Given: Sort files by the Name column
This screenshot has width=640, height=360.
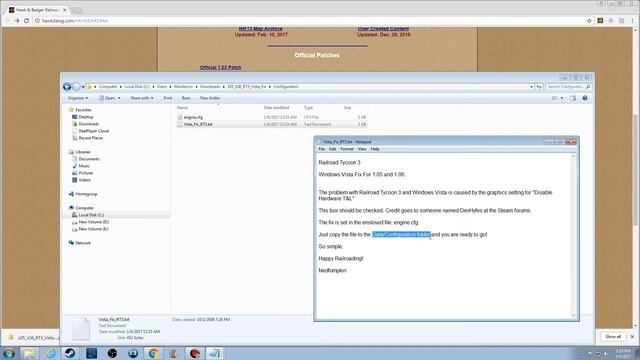Looking at the screenshot, I should point(182,108).
